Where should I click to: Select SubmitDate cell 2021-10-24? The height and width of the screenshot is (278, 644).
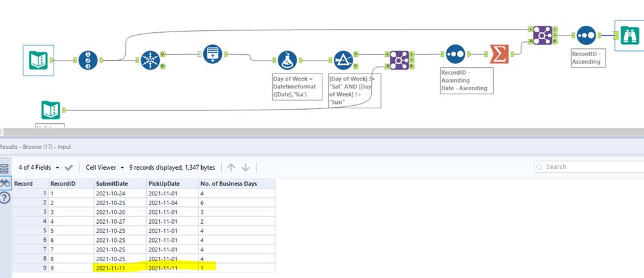click(x=120, y=193)
